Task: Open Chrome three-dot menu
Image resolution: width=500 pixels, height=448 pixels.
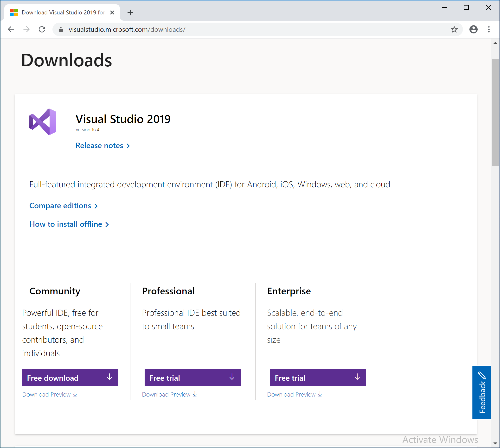Action: pyautogui.click(x=489, y=30)
